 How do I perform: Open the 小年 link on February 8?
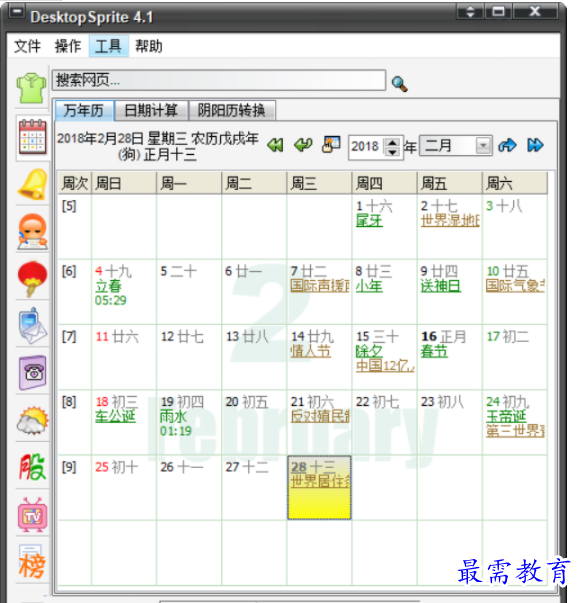click(x=369, y=286)
